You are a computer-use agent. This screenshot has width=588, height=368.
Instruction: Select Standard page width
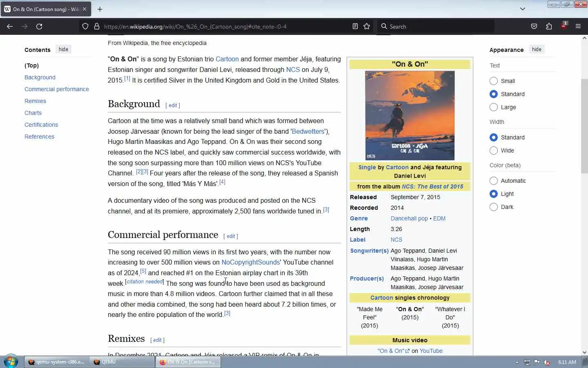coord(494,137)
